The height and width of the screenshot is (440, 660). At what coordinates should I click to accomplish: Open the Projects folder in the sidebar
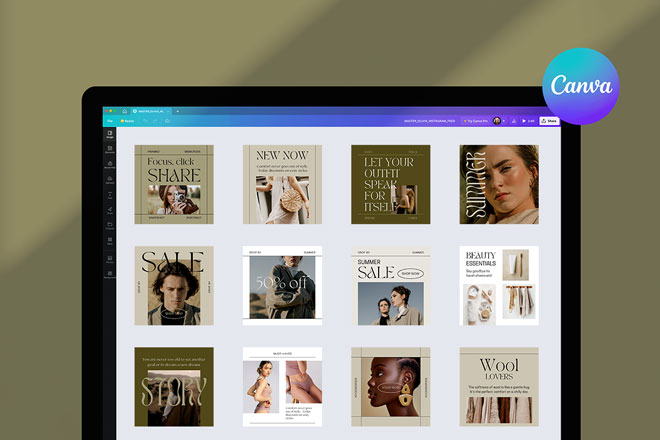110,225
